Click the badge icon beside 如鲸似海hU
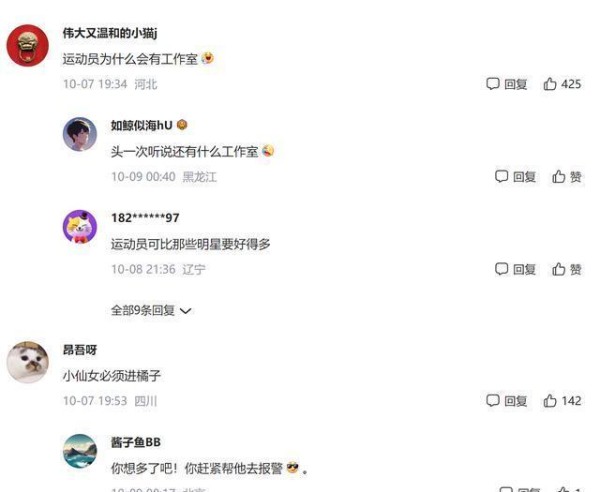This screenshot has width=600, height=492. (x=182, y=125)
